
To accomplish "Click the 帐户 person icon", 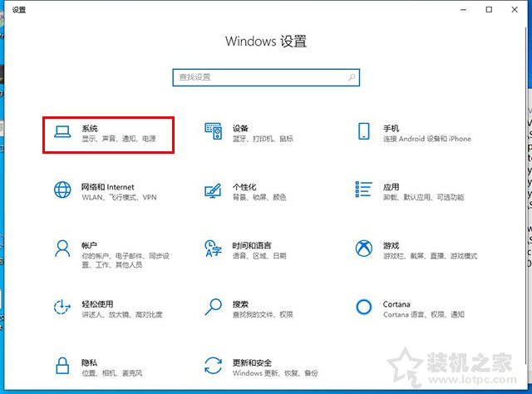I will pos(62,249).
